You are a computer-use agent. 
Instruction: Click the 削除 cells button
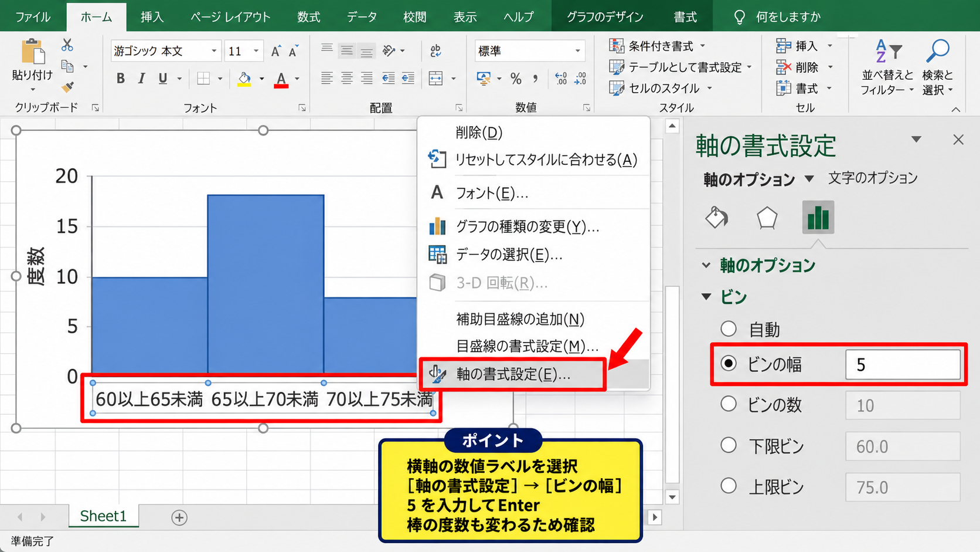pos(797,67)
